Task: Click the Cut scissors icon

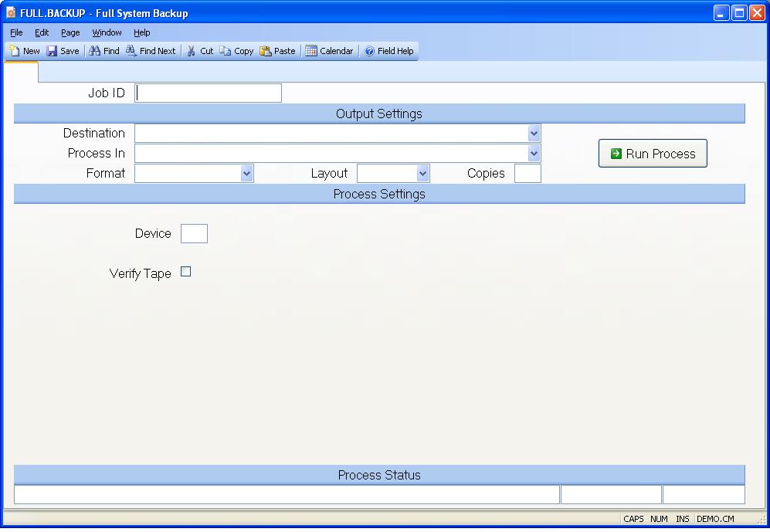Action: point(192,51)
